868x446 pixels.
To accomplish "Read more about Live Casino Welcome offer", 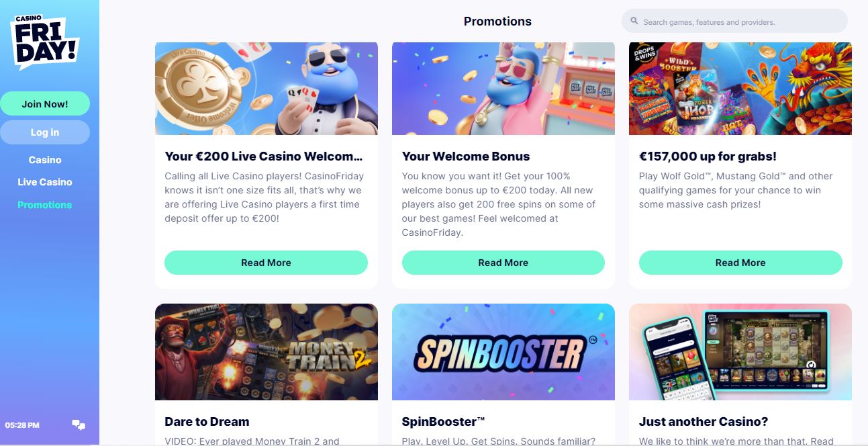I will pyautogui.click(x=266, y=263).
